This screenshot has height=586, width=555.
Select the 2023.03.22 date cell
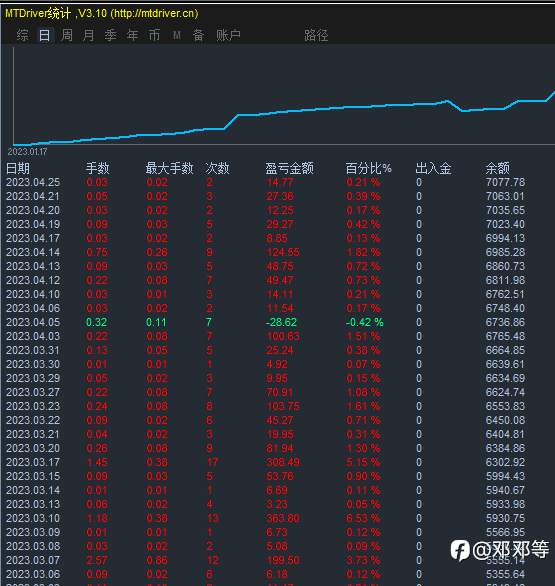[x=33, y=420]
